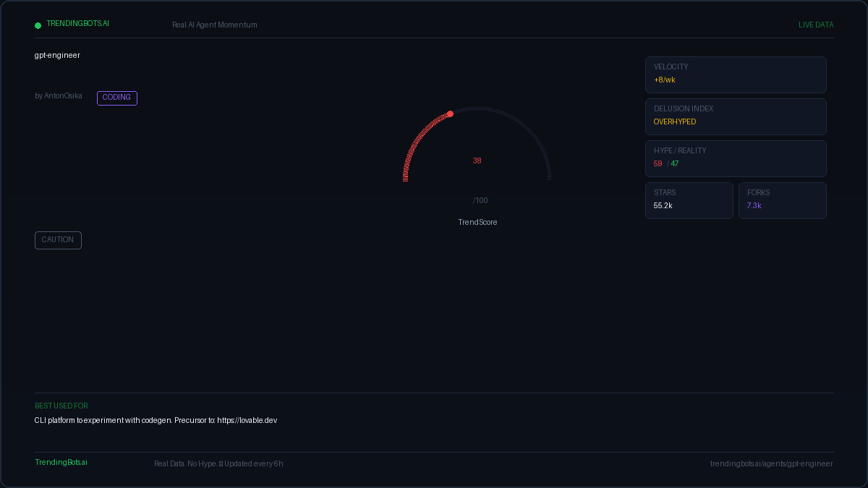
Task: Click the '+8/wk' velocity value
Action: (x=665, y=80)
